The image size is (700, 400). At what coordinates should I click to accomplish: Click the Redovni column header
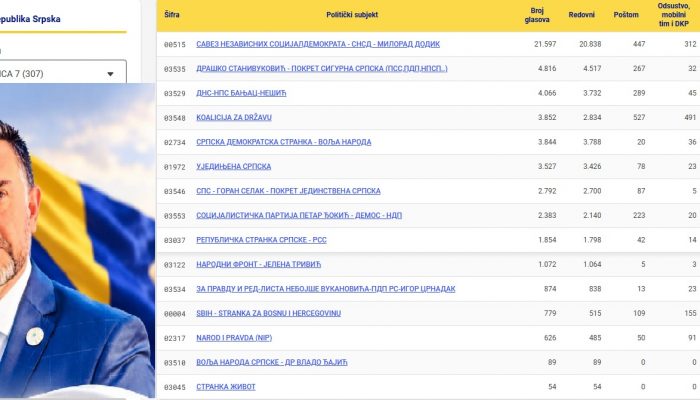pos(582,15)
